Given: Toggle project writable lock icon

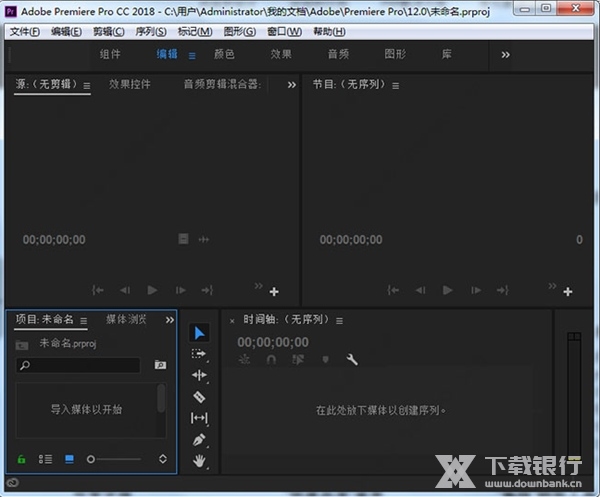Looking at the screenshot, I should tap(21, 459).
